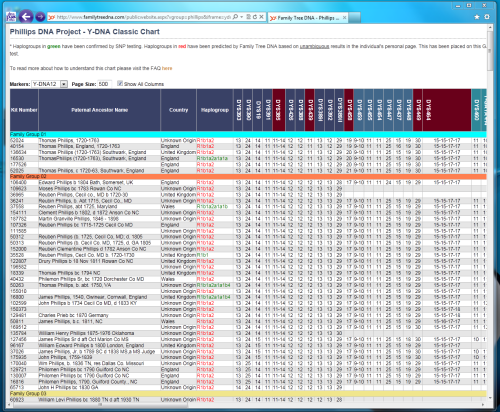Click the DYS393 column header
This screenshot has height=412, width=500.
(238, 110)
